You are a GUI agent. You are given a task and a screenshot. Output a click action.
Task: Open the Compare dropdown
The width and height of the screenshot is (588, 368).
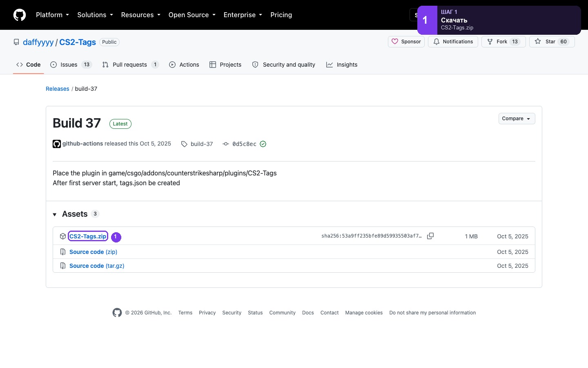[x=517, y=119]
